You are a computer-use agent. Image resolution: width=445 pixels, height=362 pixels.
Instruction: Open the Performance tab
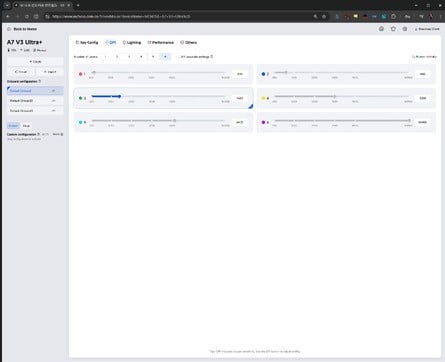(x=161, y=43)
